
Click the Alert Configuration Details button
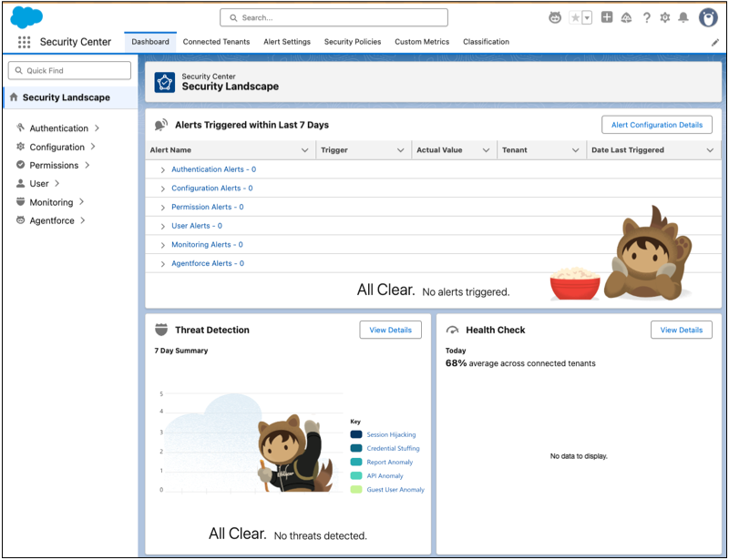(656, 125)
